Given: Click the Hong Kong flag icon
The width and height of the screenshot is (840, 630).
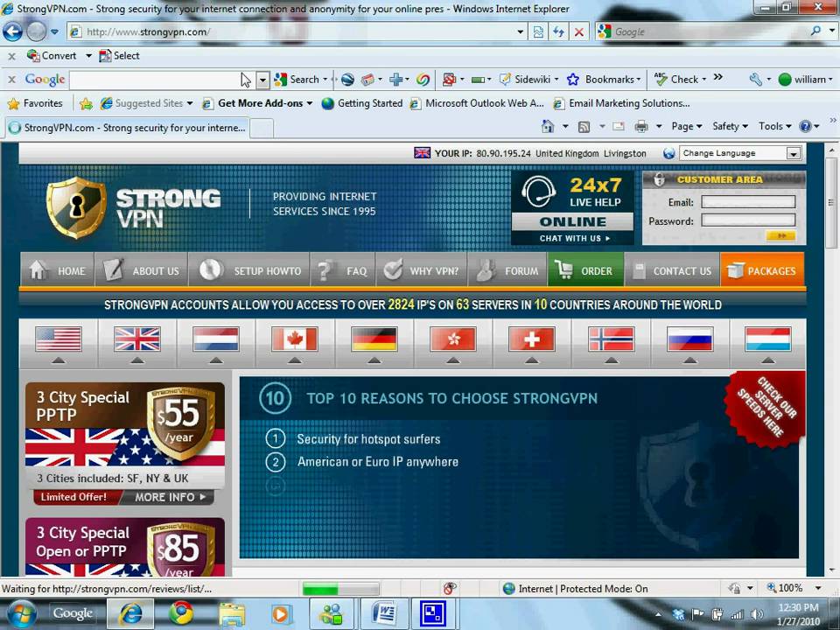Looking at the screenshot, I should point(453,339).
